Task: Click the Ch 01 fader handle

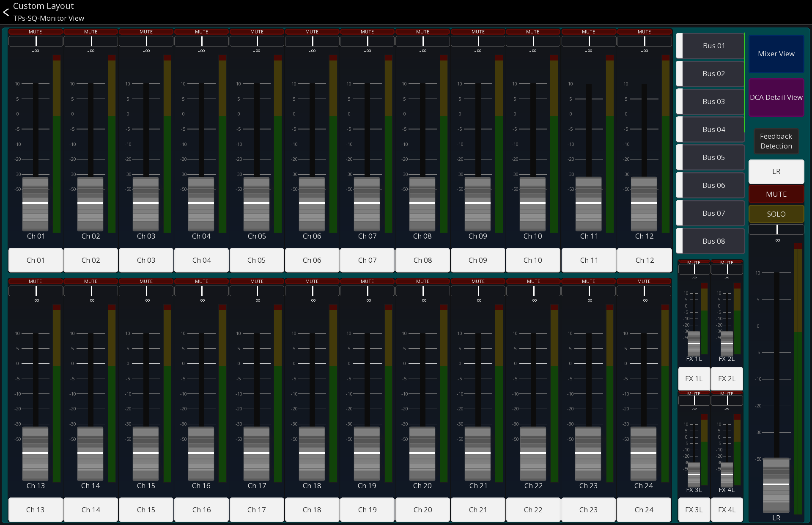Action: 36,203
